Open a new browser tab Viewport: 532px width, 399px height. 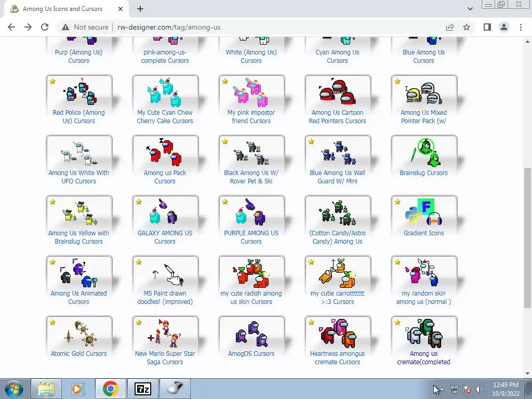pyautogui.click(x=140, y=9)
